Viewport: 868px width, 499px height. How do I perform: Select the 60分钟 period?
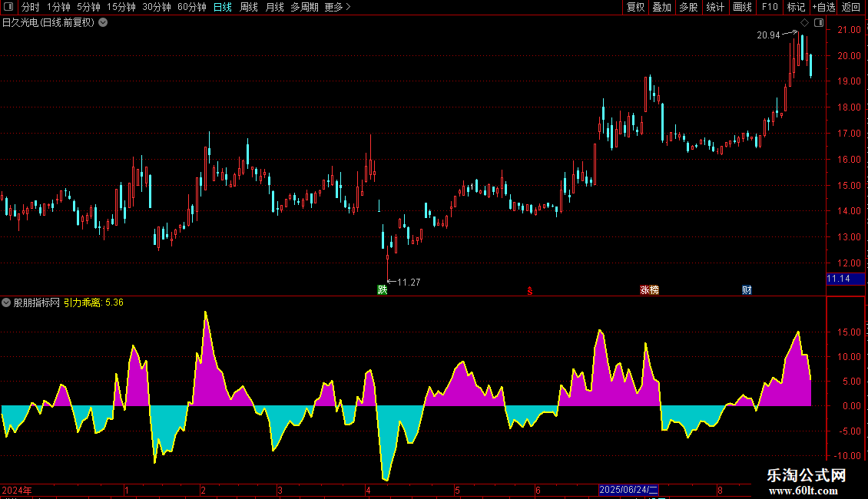point(191,7)
